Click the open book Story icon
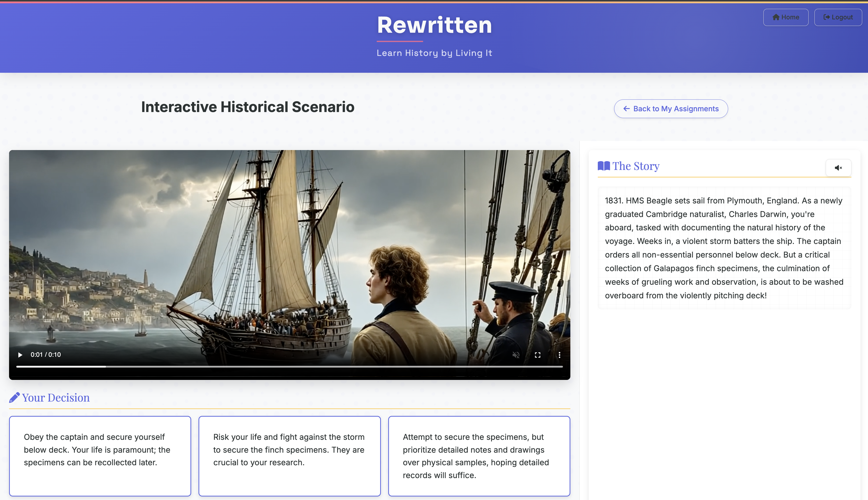868x500 pixels. [x=604, y=166]
